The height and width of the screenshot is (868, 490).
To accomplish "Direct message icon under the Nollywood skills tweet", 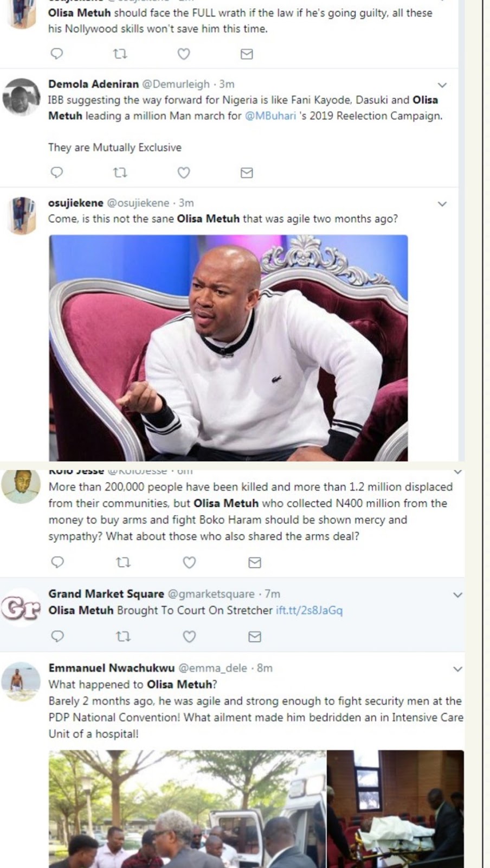I will pos(247,54).
